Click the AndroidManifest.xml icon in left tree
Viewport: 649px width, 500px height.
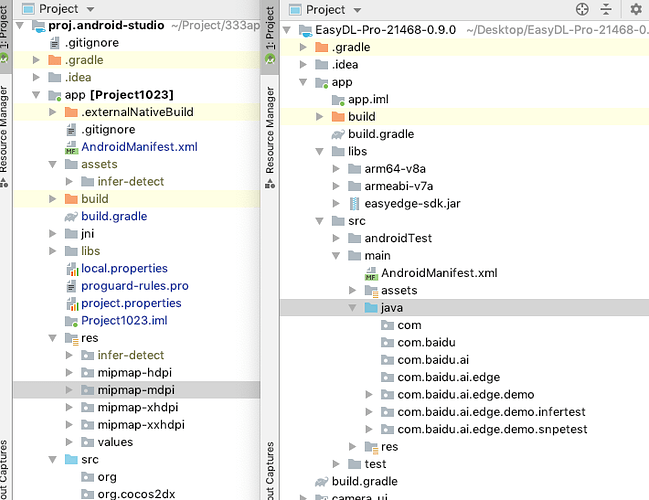click(x=71, y=147)
